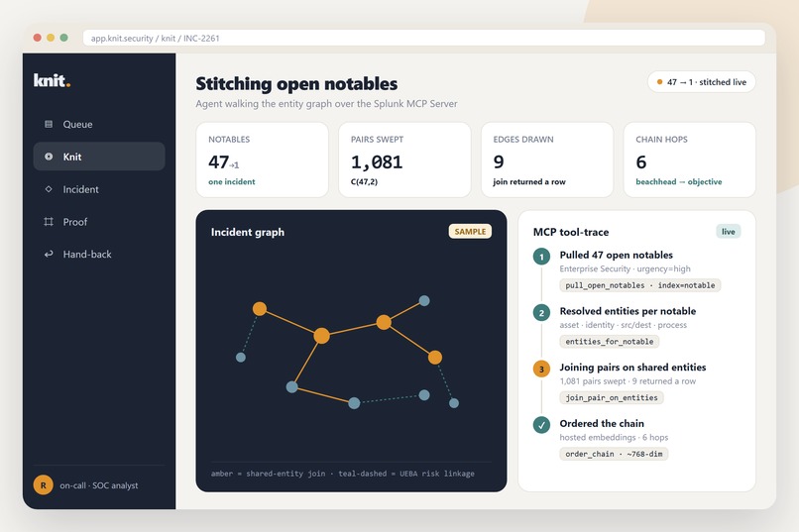This screenshot has height=532, width=799.
Task: Select 'Ordered the chain' step title
Action: 602,424
